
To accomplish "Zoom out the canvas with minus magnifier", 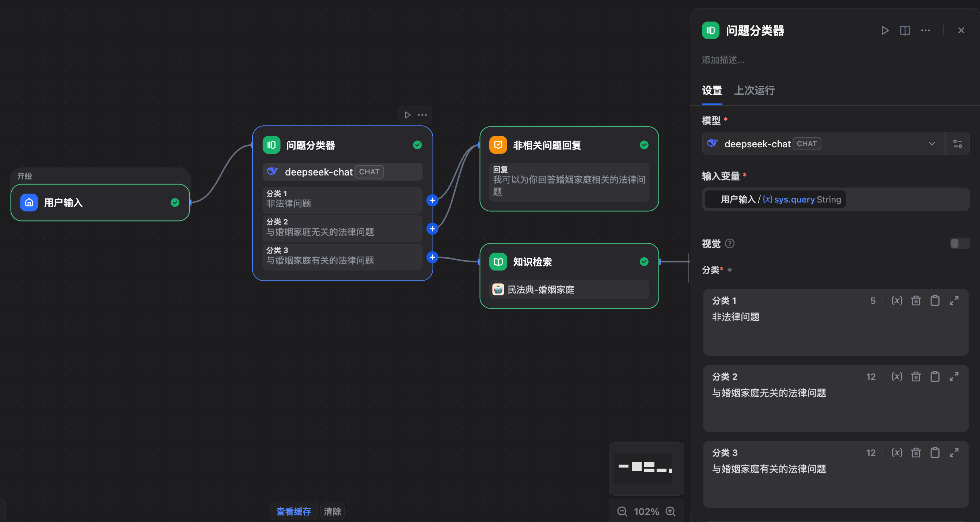I will click(x=622, y=511).
